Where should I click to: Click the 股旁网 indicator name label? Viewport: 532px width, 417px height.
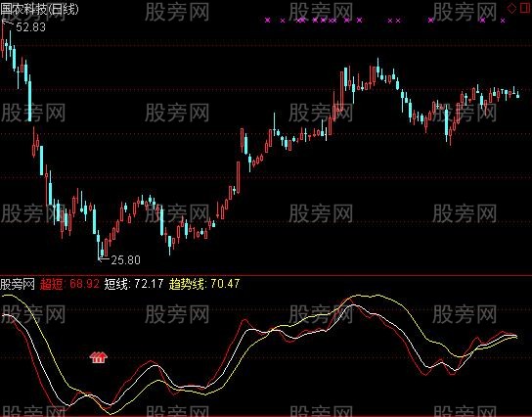tap(18, 284)
